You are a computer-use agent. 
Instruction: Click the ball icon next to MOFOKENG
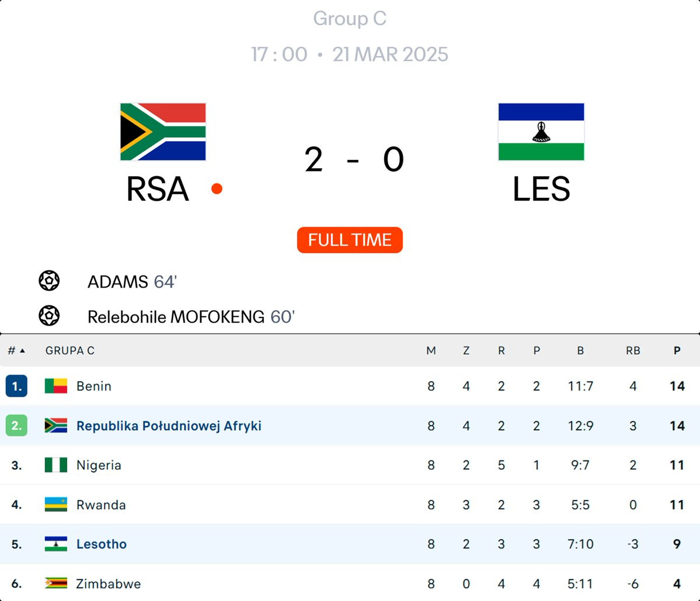pos(49,316)
